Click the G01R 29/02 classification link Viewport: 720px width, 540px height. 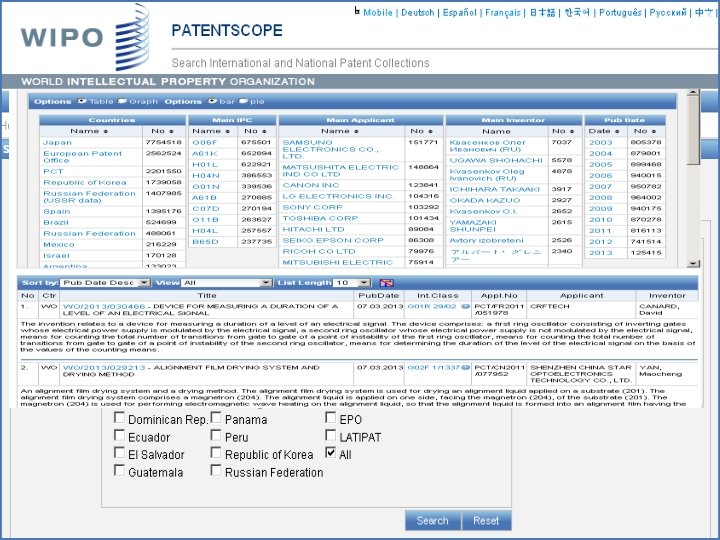tap(432, 306)
